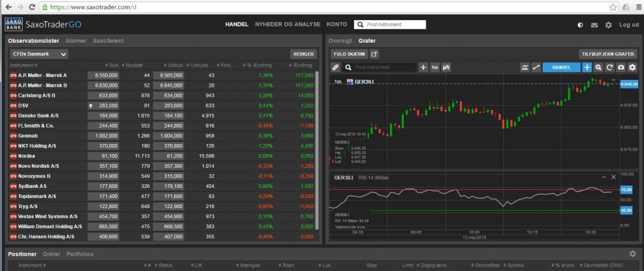644x271 pixels.
Task: Click bid price 314,900 for Novozymes B
Action: click(104, 176)
